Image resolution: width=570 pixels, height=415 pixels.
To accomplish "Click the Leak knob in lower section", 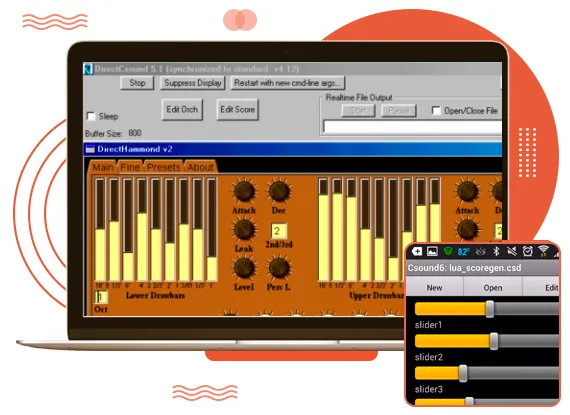I will coord(244,230).
